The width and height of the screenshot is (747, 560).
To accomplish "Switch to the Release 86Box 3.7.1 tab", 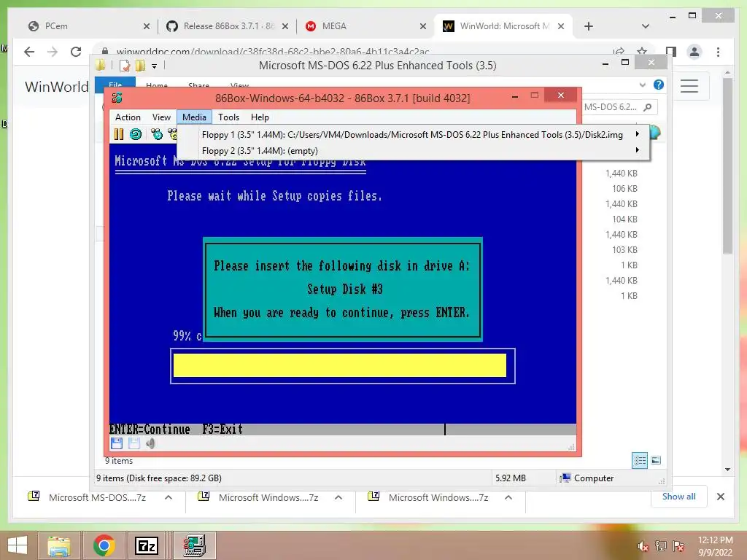I will (228, 26).
